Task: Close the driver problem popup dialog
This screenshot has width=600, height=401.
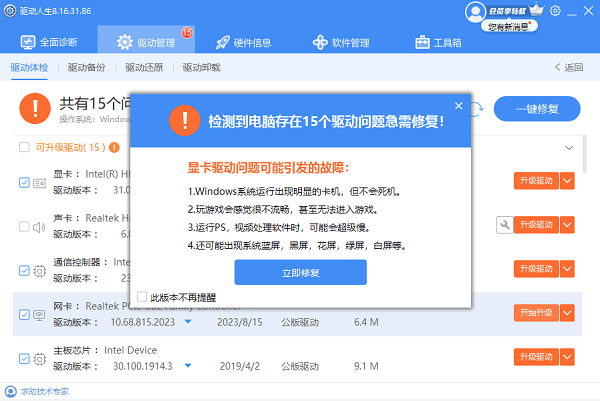Action: [x=458, y=105]
